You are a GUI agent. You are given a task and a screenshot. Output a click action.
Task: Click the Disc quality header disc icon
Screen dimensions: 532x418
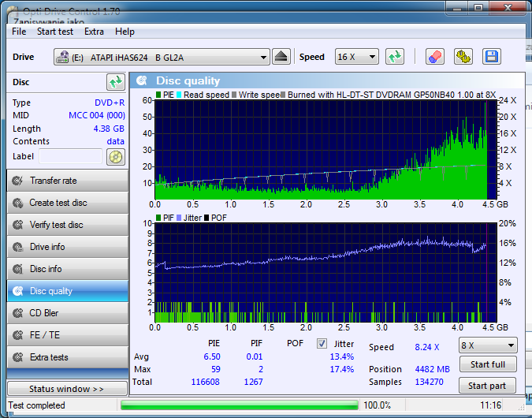(x=142, y=80)
